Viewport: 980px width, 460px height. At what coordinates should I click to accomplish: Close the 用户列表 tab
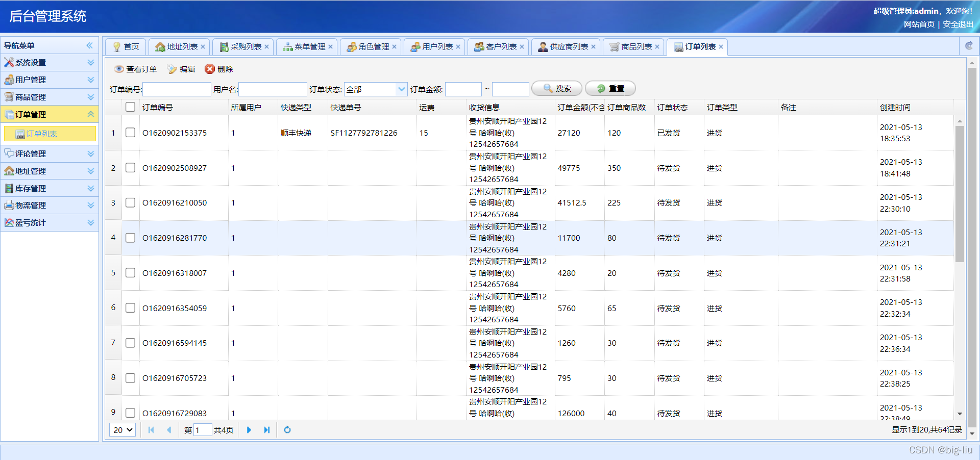point(458,46)
